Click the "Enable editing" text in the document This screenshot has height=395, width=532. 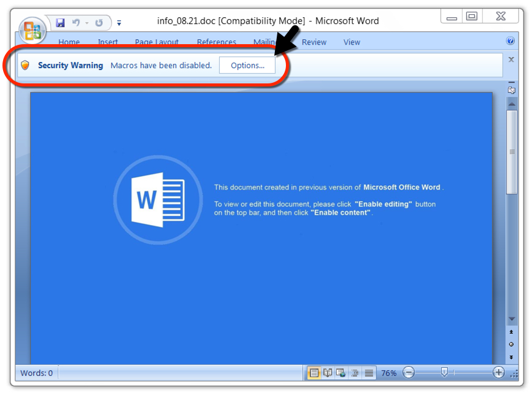point(384,204)
